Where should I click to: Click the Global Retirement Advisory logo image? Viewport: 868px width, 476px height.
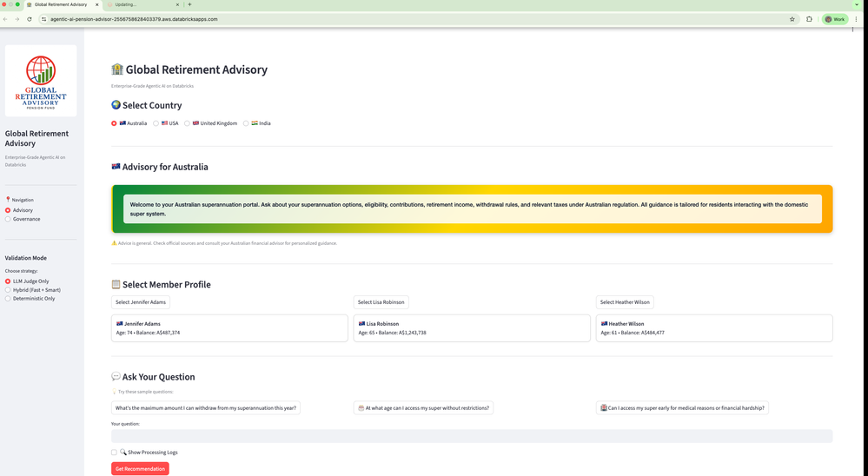click(x=41, y=81)
